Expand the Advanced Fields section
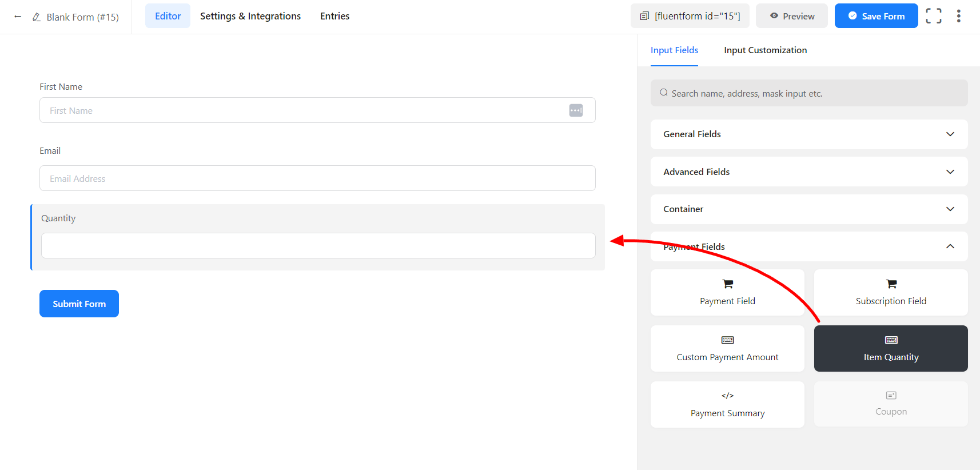 (808, 172)
